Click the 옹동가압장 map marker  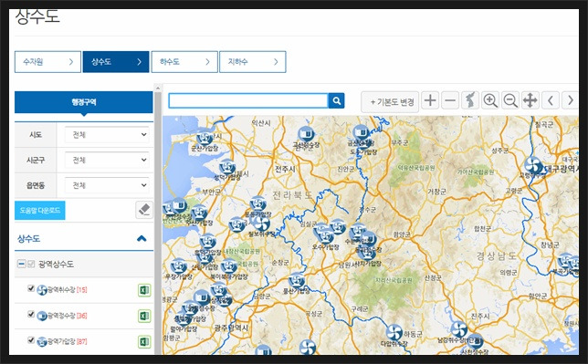pyautogui.click(x=257, y=204)
